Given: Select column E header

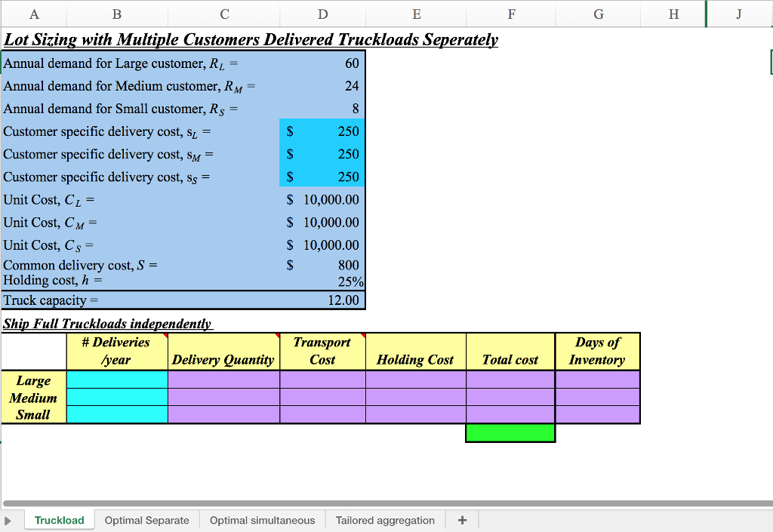Looking at the screenshot, I should [x=417, y=14].
